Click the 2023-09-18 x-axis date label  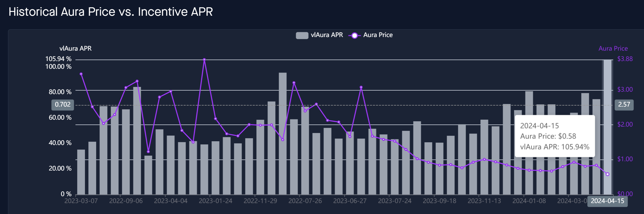coord(439,201)
